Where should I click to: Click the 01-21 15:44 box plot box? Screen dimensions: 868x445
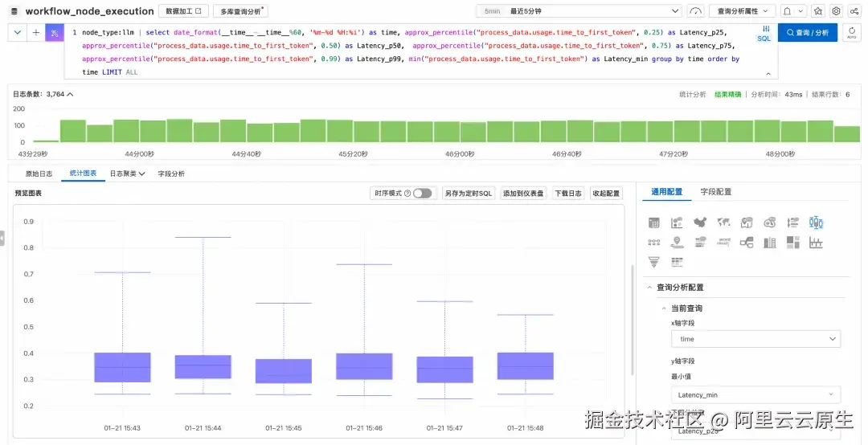pyautogui.click(x=203, y=367)
